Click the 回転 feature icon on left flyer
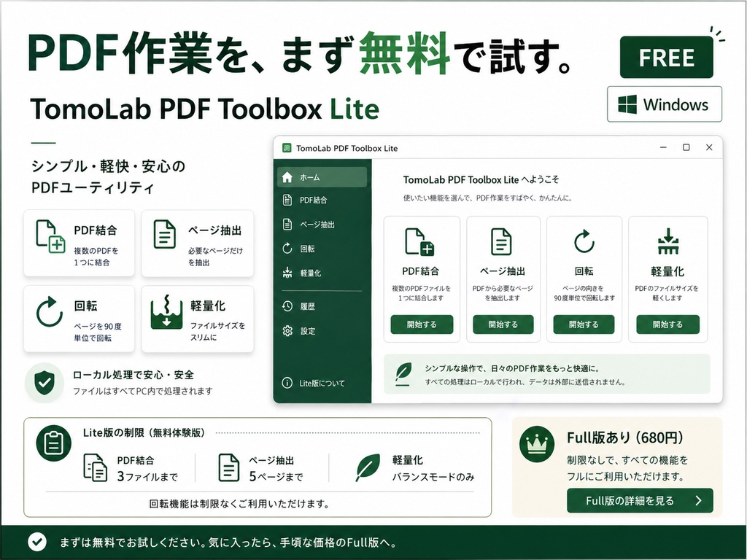Screen dimensions: 747x560 pyautogui.click(x=50, y=312)
